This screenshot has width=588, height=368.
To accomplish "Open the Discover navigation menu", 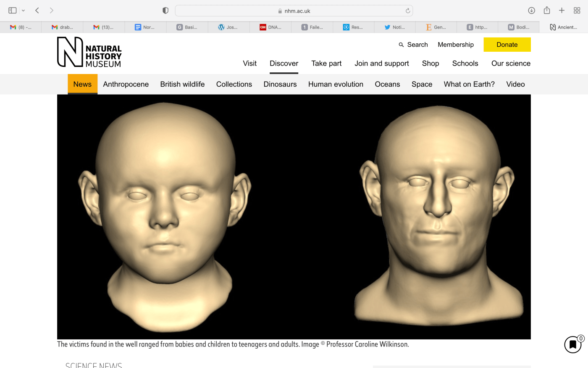I will 283,64.
